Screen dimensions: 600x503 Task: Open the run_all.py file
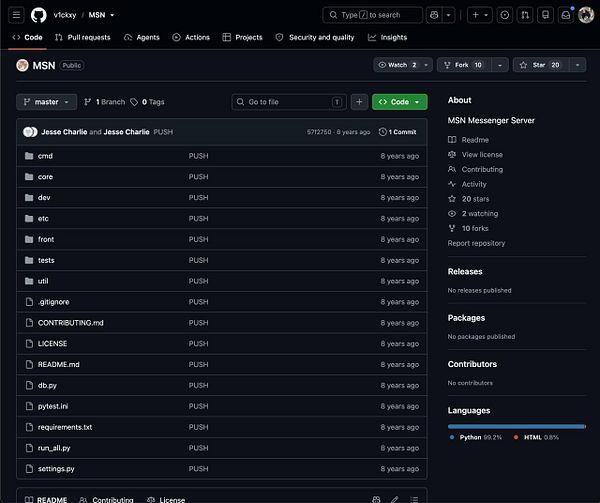tap(54, 448)
